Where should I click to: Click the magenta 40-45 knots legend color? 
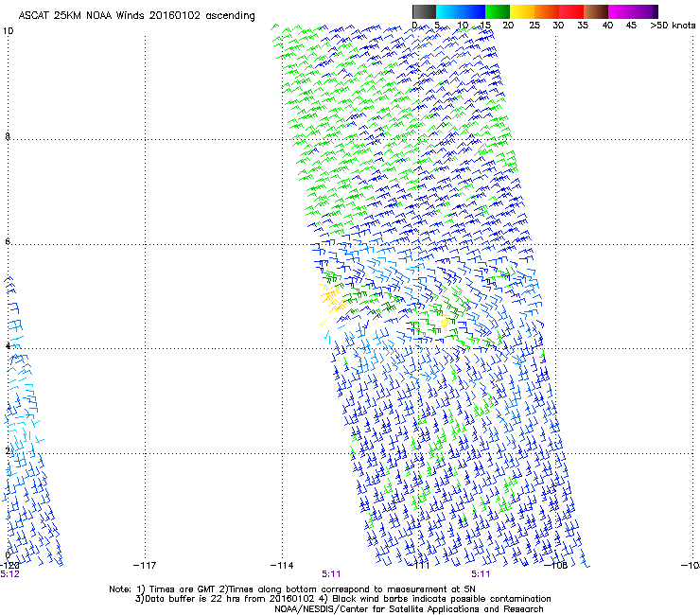tap(621, 11)
